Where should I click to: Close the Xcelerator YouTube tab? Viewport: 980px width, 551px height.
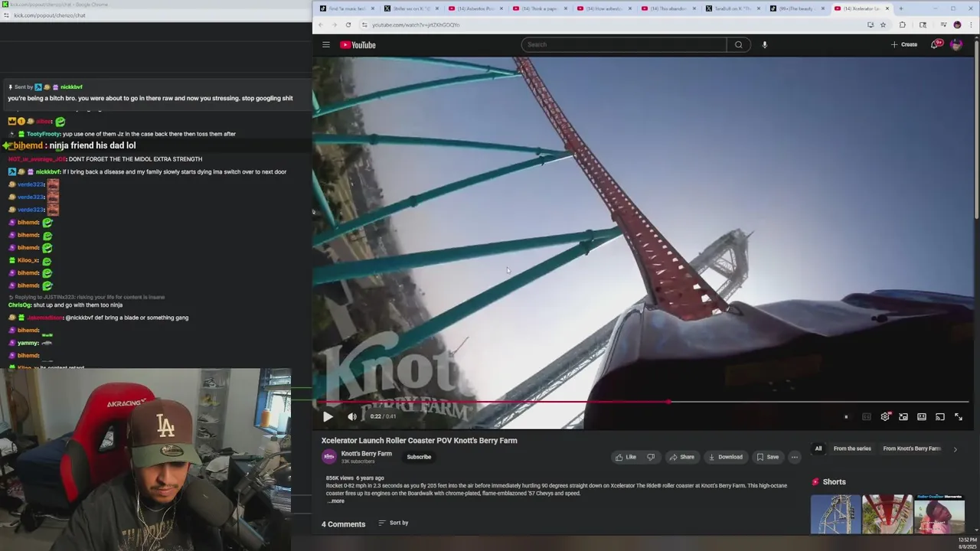pyautogui.click(x=887, y=8)
